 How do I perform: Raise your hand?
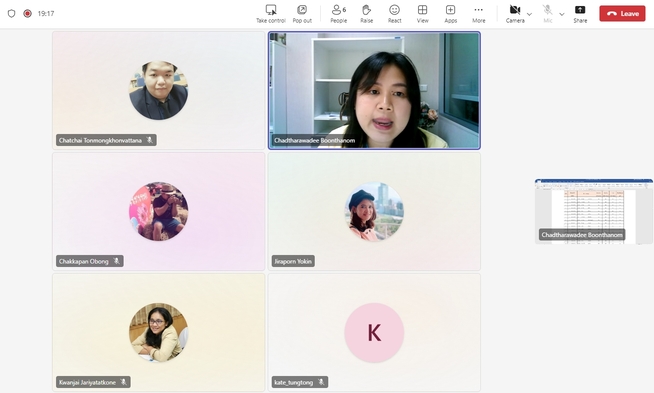367,13
